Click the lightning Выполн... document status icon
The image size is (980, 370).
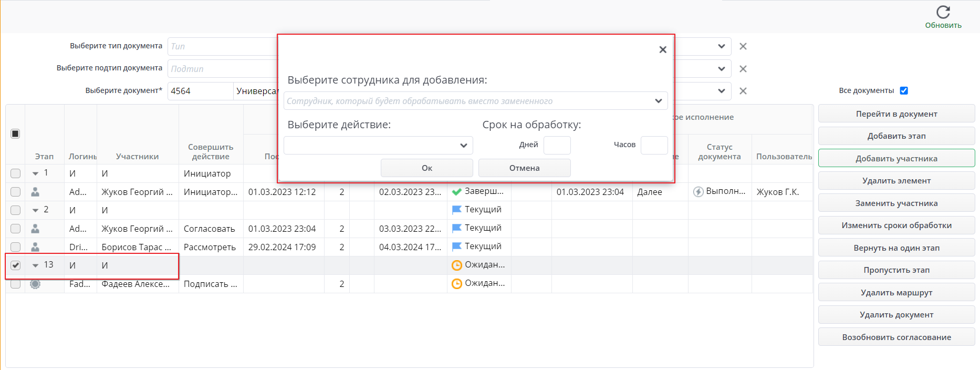click(698, 192)
